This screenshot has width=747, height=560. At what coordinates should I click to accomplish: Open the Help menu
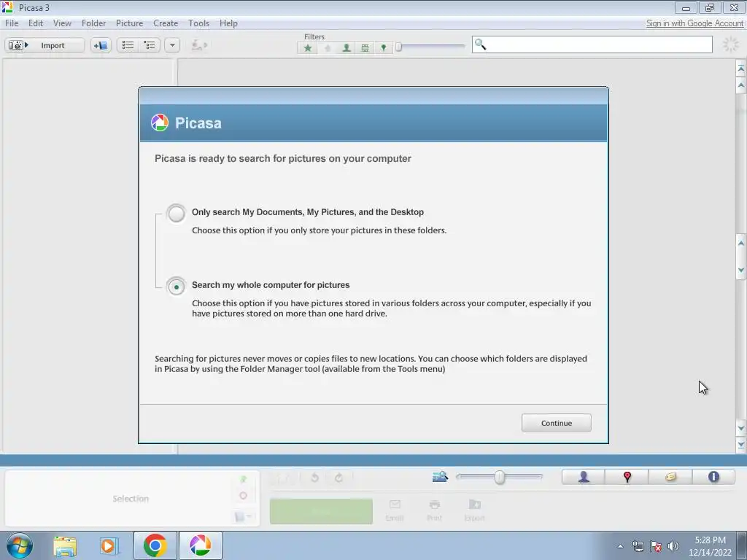click(228, 23)
